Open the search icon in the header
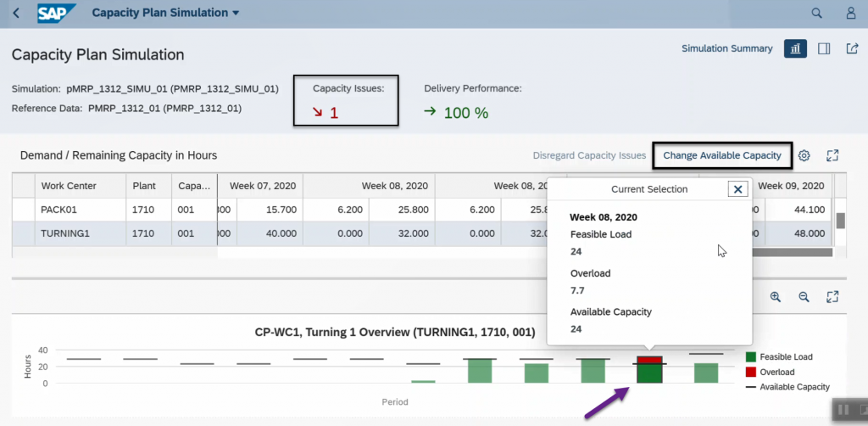 [x=816, y=13]
